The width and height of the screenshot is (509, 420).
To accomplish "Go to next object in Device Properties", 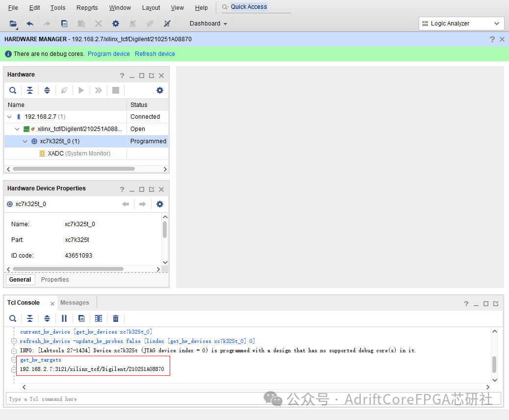I will (x=143, y=204).
